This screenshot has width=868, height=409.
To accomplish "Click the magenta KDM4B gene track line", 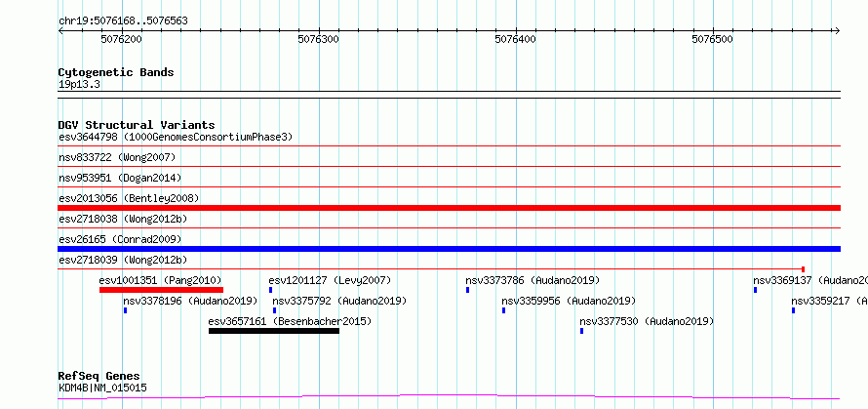I will [449, 396].
